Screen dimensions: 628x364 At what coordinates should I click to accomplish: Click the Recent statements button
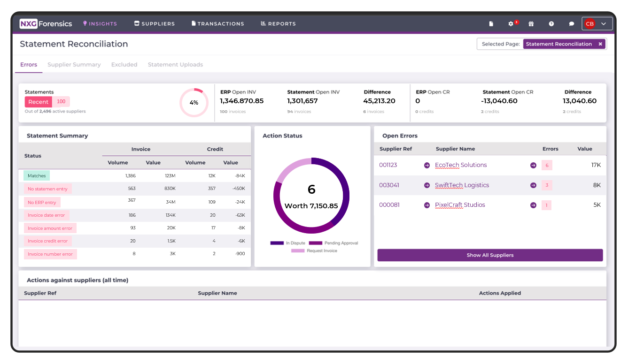pyautogui.click(x=39, y=102)
